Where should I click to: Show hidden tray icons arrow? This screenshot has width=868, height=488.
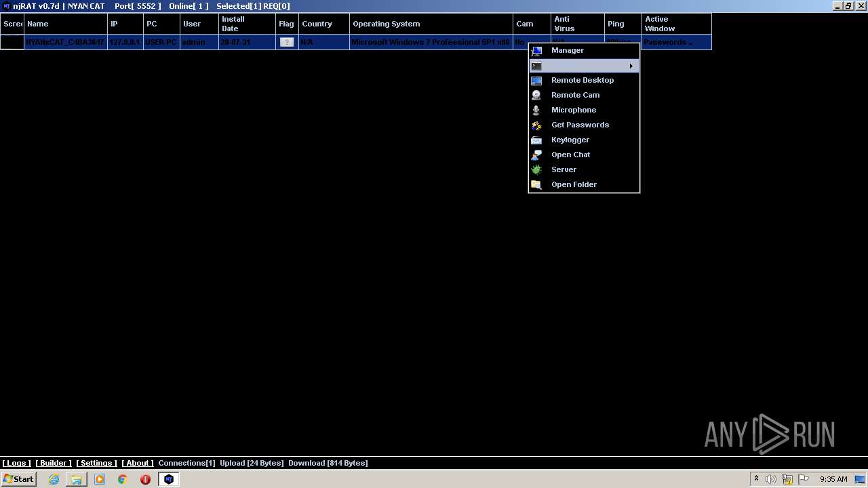click(x=756, y=479)
